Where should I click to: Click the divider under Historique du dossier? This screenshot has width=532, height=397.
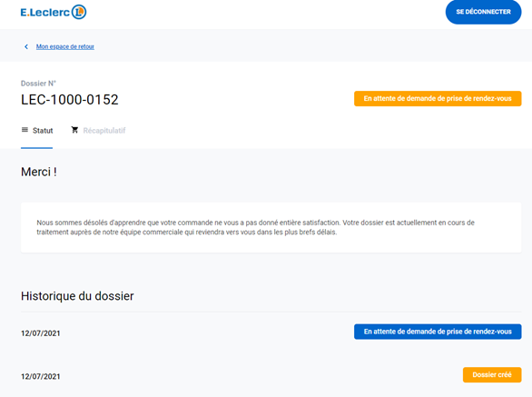pyautogui.click(x=271, y=312)
